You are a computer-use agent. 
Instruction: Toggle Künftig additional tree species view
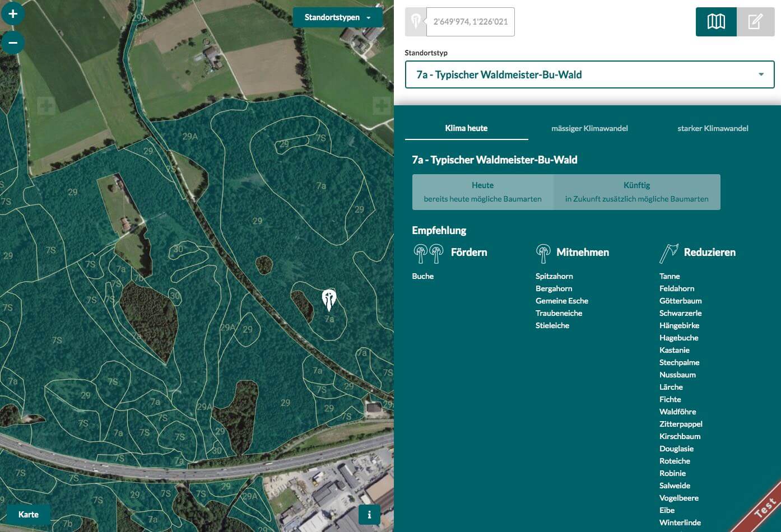[x=637, y=192]
